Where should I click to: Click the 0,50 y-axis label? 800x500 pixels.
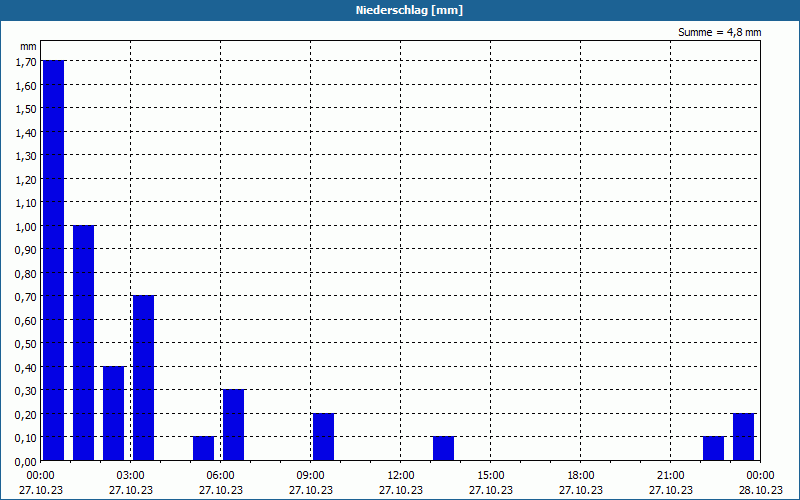pos(26,343)
